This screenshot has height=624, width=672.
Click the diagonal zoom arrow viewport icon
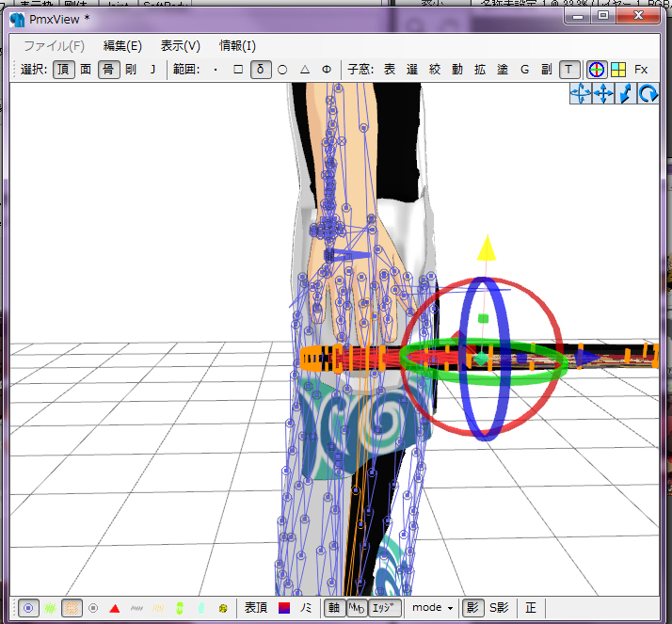[x=626, y=93]
